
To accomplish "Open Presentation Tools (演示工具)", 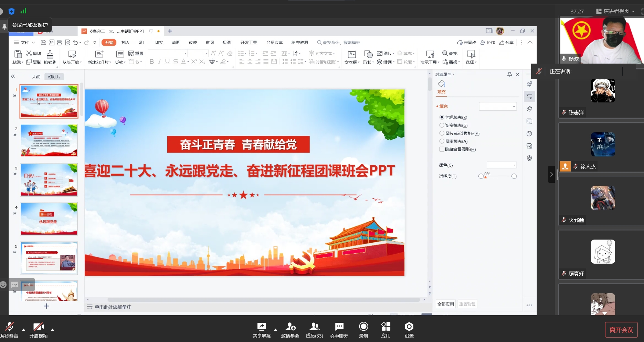I will click(x=430, y=57).
